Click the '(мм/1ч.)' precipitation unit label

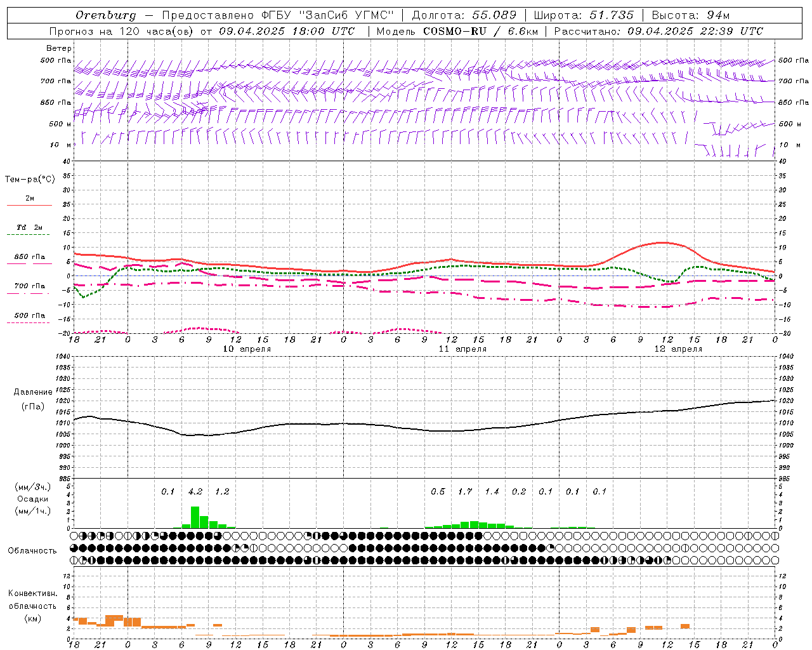point(33,511)
